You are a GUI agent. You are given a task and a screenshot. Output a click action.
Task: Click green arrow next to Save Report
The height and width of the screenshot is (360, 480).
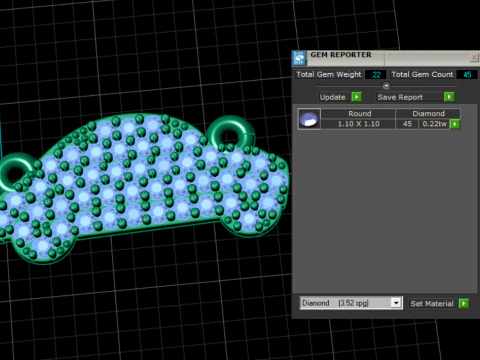coord(449,97)
